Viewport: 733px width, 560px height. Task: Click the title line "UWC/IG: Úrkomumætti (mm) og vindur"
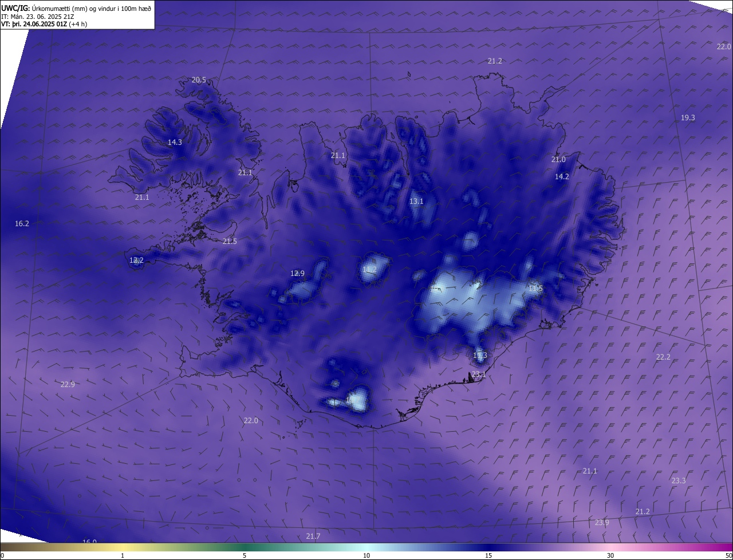coord(76,8)
